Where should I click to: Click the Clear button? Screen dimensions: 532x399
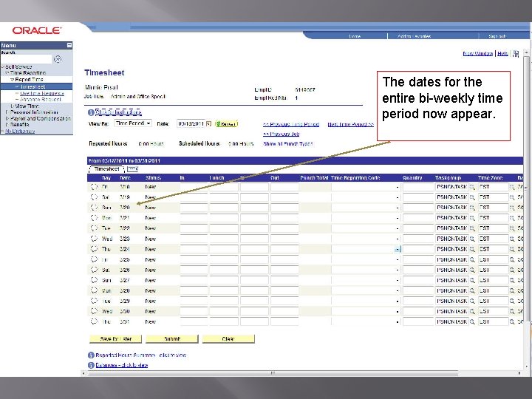(228, 338)
